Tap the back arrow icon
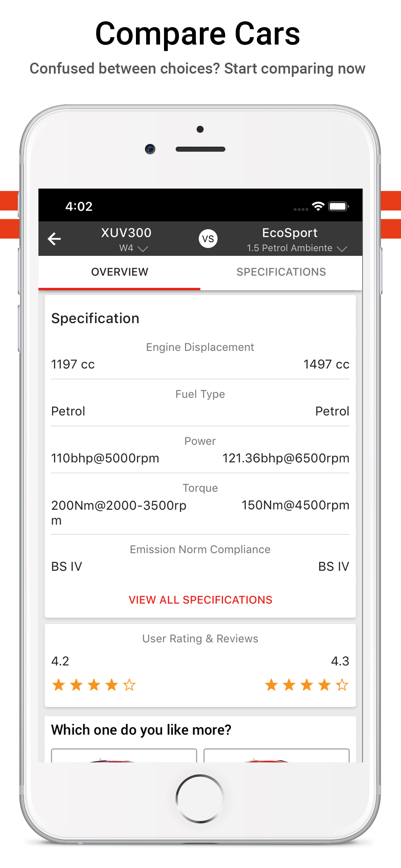This screenshot has height=868, width=401. 54,239
